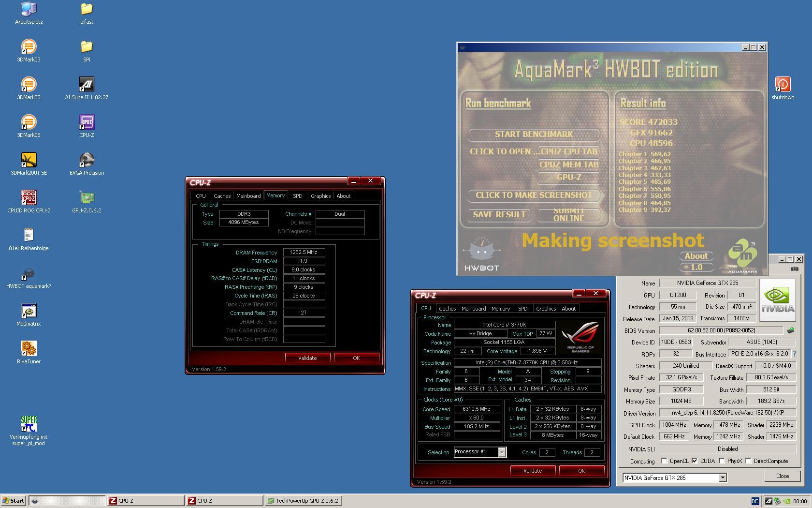Click the shutdown desktop icon
This screenshot has height=508, width=812.
[x=783, y=85]
